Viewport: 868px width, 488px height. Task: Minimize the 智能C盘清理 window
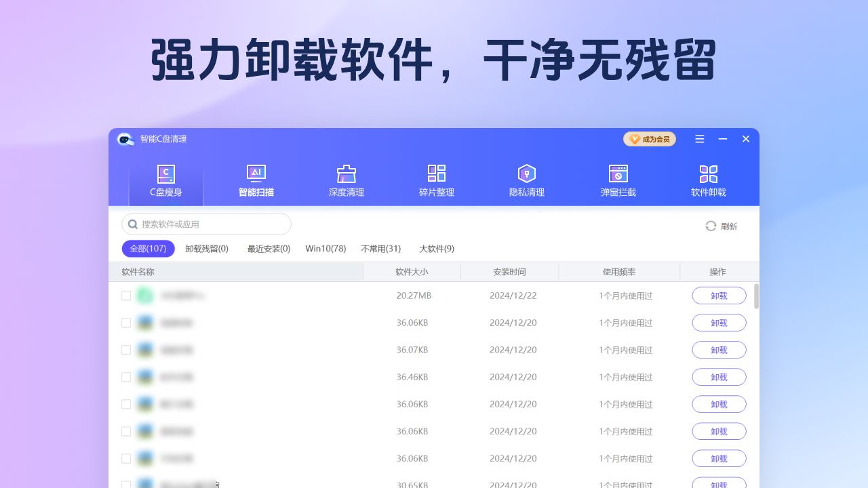tap(723, 139)
